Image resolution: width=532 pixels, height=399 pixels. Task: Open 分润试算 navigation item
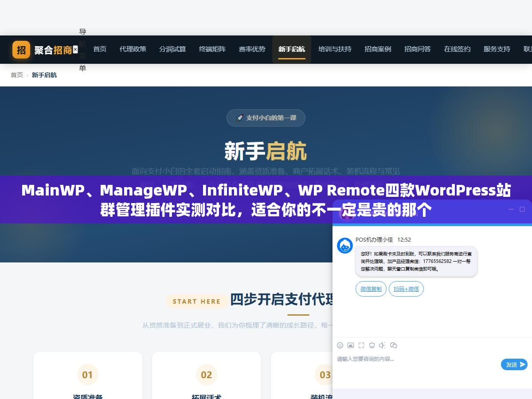click(172, 49)
